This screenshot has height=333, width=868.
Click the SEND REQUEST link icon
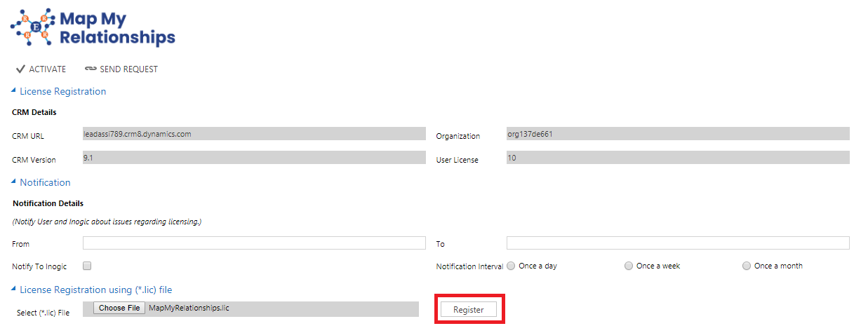tap(91, 69)
